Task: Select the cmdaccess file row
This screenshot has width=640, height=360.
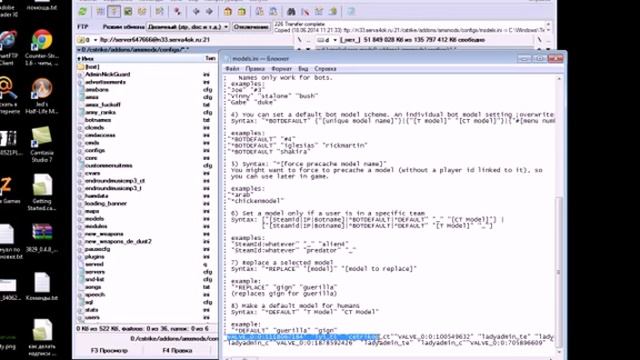Action: coord(147,135)
